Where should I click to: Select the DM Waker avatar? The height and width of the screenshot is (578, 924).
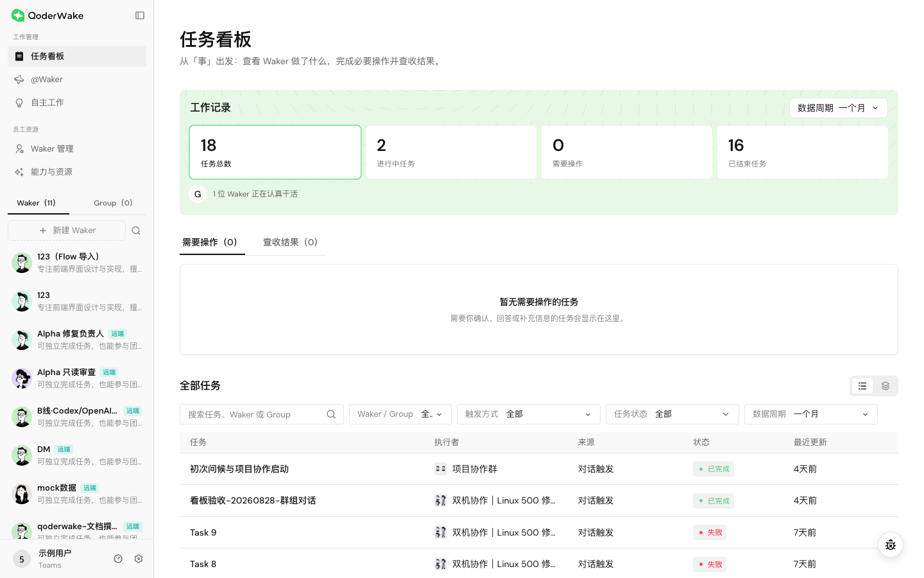click(22, 455)
